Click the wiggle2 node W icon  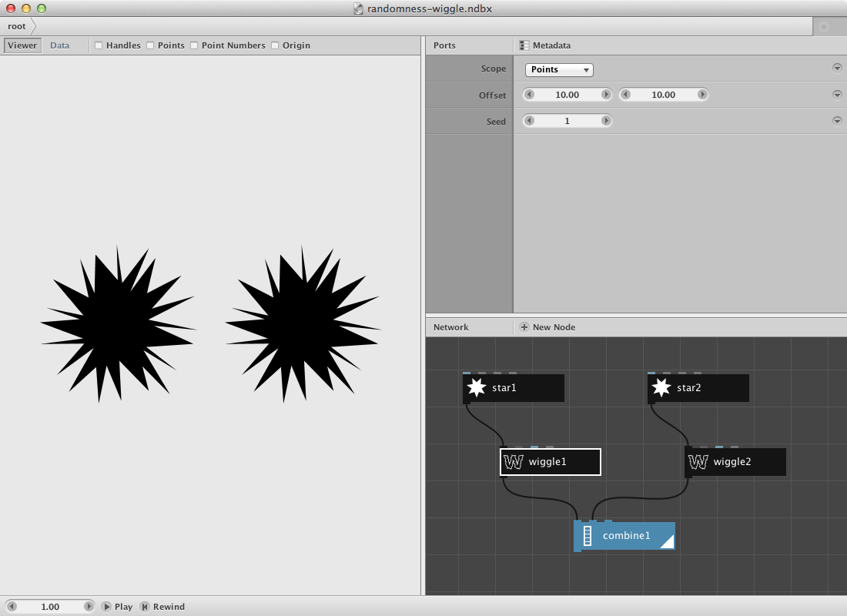click(x=698, y=461)
